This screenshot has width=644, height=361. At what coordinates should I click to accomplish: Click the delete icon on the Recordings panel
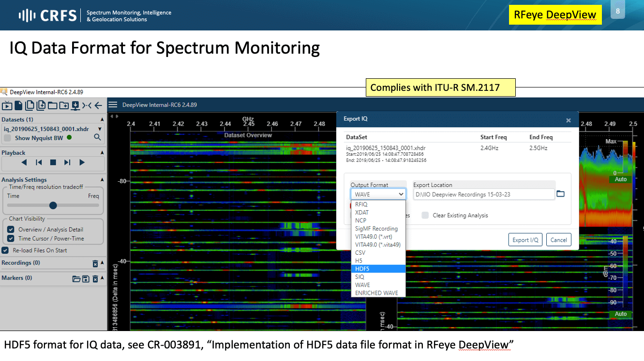pyautogui.click(x=95, y=263)
